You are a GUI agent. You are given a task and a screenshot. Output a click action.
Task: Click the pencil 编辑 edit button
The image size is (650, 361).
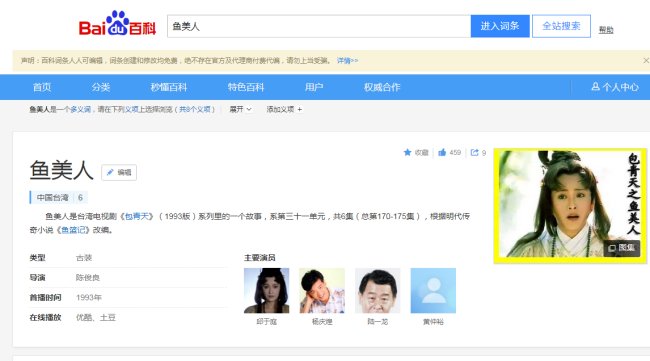[x=119, y=172]
